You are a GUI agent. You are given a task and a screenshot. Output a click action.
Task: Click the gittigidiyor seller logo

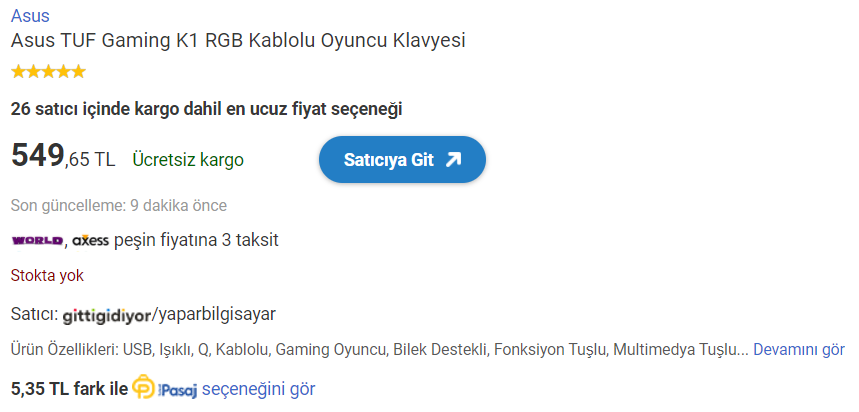click(x=105, y=315)
